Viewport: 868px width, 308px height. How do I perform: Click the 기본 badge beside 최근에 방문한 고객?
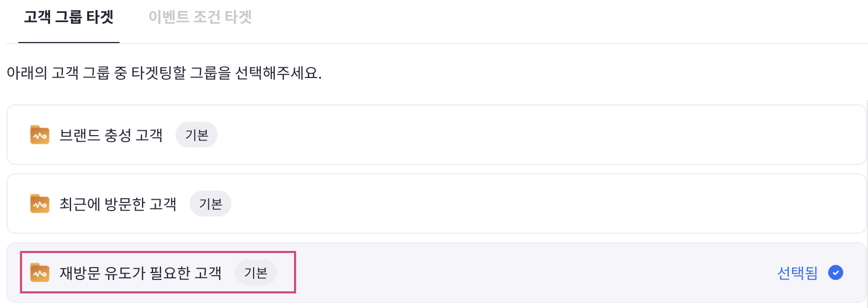click(x=211, y=204)
